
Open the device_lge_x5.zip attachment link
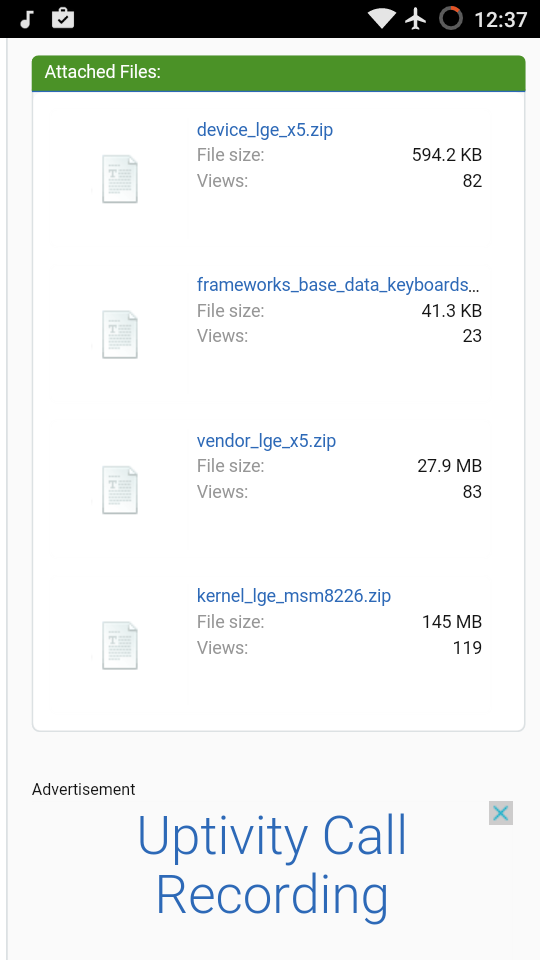[x=264, y=130]
